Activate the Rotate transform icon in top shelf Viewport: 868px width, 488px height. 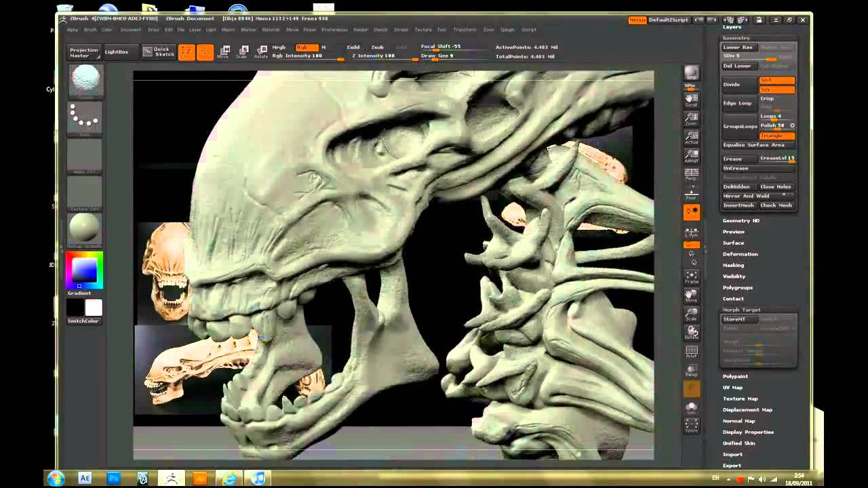pyautogui.click(x=261, y=52)
